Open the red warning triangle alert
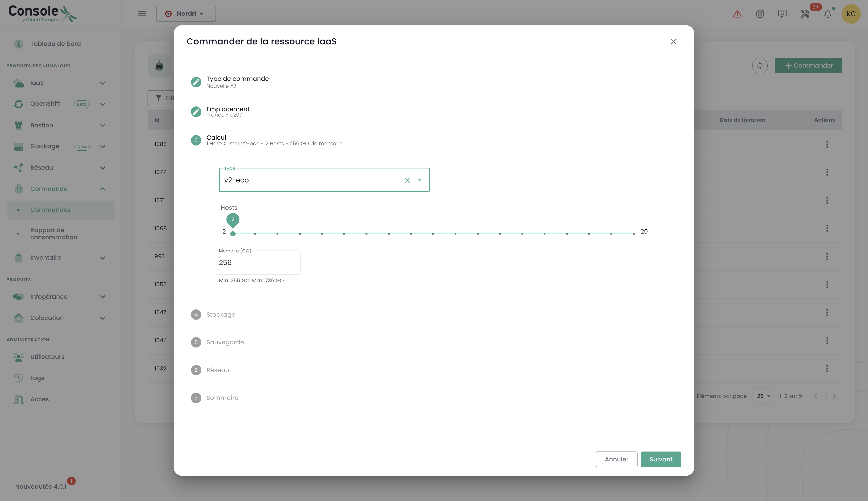This screenshot has height=501, width=868. [737, 14]
